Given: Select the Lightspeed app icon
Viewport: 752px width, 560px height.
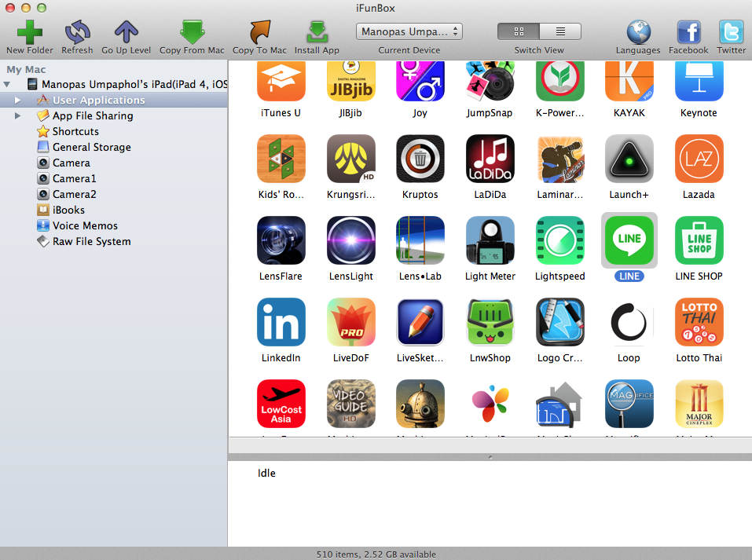Looking at the screenshot, I should pos(559,240).
